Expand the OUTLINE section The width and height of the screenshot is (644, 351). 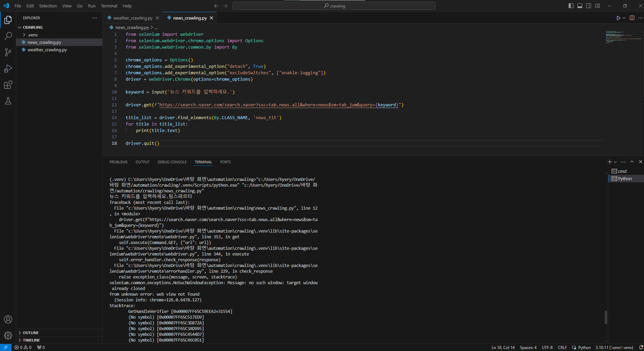[59, 333]
